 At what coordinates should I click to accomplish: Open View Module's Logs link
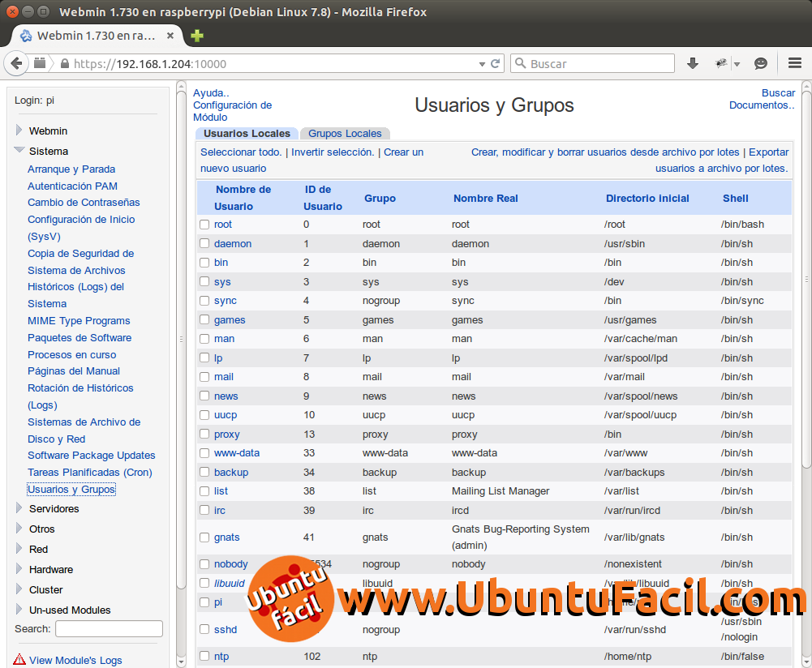pyautogui.click(x=75, y=660)
